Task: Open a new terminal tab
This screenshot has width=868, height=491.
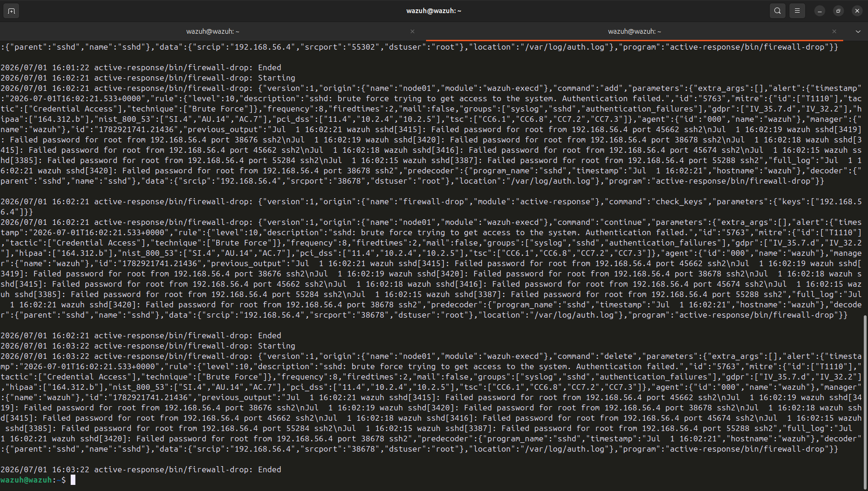Action: 11,11
